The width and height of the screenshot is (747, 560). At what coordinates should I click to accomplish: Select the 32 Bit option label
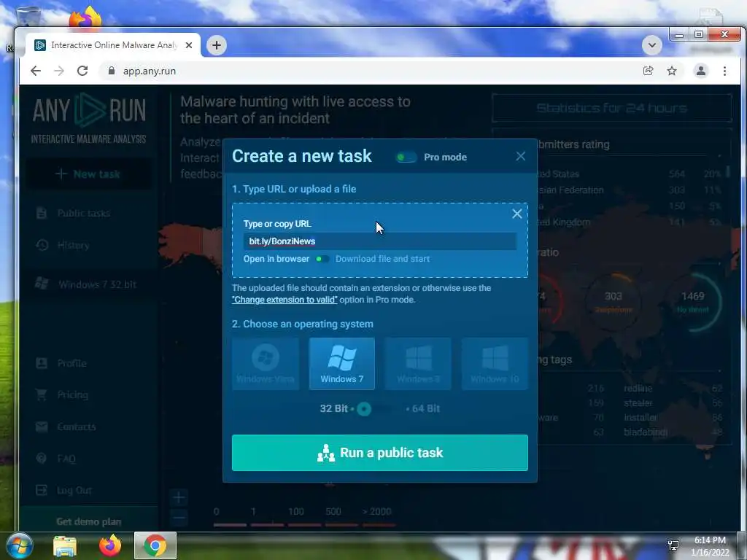[x=333, y=408]
